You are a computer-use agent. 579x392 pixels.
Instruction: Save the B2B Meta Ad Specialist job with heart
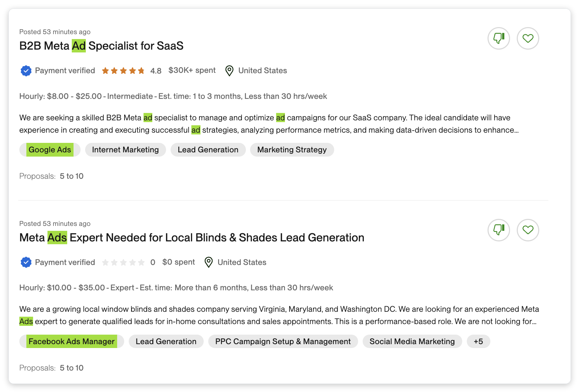pyautogui.click(x=528, y=38)
